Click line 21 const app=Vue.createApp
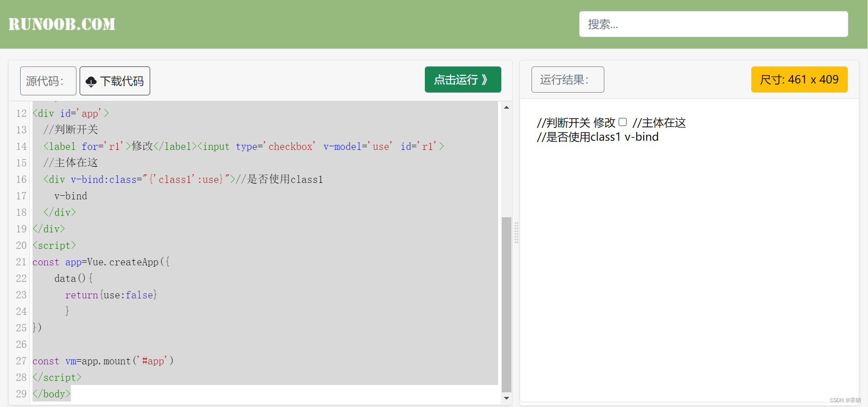 [x=101, y=262]
